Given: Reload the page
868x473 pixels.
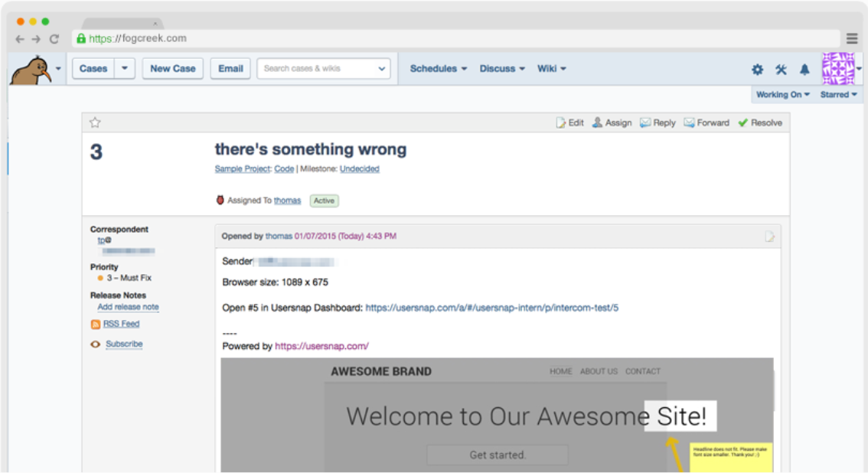Looking at the screenshot, I should coord(54,39).
